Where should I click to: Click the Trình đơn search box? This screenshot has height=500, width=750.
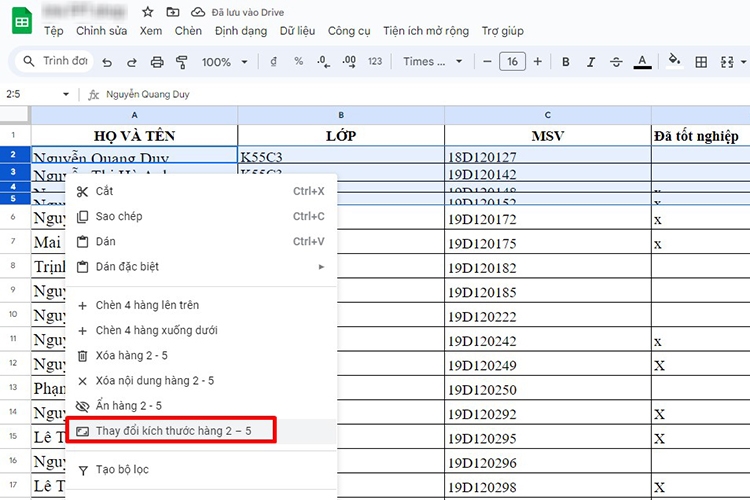pos(54,61)
